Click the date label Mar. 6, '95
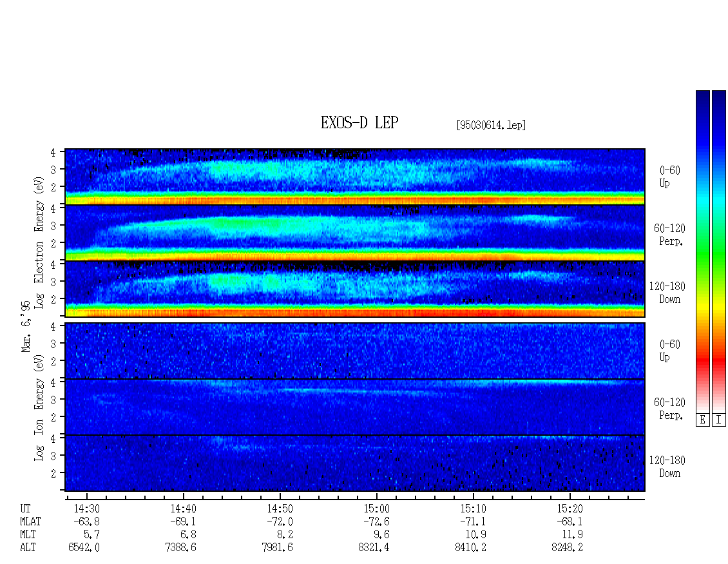The width and height of the screenshot is (728, 564). pyautogui.click(x=26, y=326)
